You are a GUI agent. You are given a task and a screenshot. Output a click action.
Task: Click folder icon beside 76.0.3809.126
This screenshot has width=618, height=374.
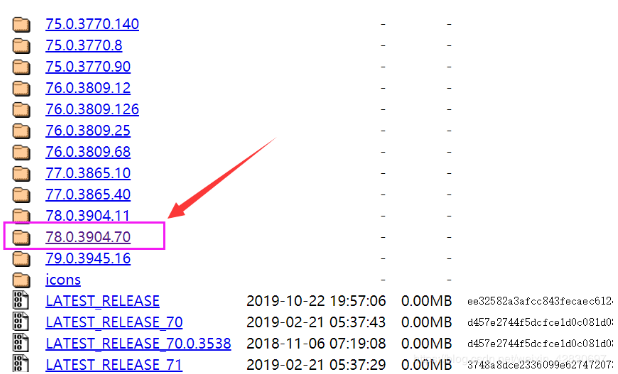21,110
